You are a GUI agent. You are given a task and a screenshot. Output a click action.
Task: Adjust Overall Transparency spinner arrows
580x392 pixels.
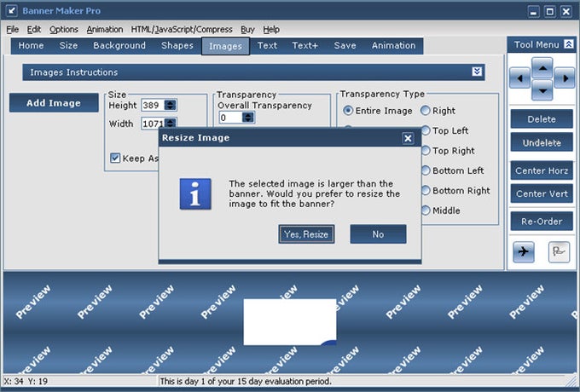click(248, 118)
